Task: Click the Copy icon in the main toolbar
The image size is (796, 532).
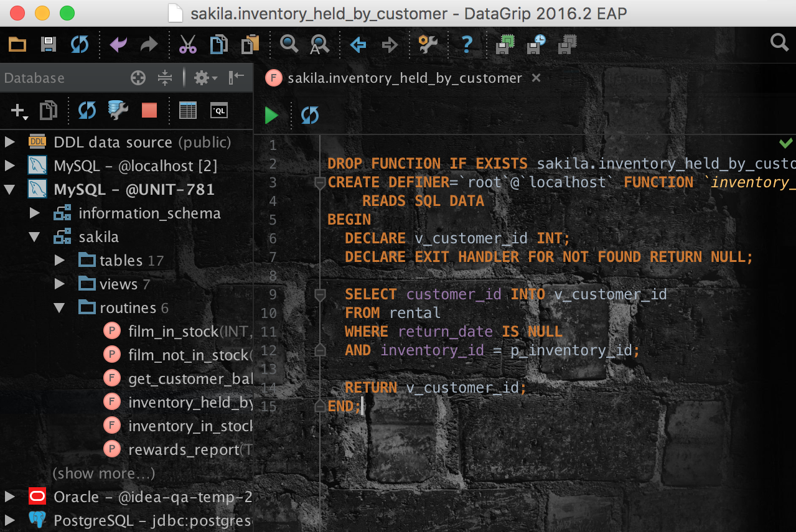Action: [218, 44]
